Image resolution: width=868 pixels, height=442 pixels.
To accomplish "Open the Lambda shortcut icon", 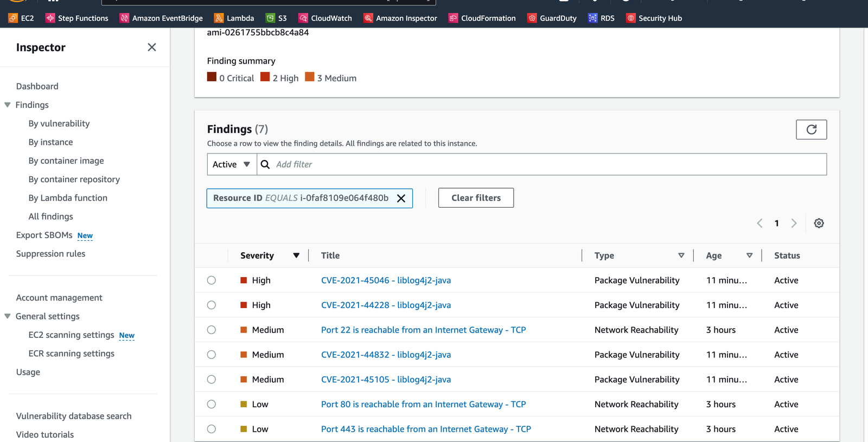I will pos(219,18).
